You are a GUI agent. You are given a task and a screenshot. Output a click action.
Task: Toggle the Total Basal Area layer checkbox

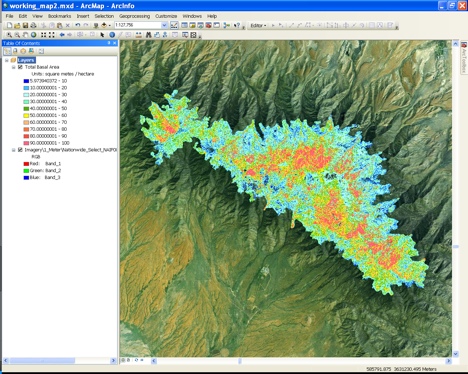pyautogui.click(x=20, y=67)
